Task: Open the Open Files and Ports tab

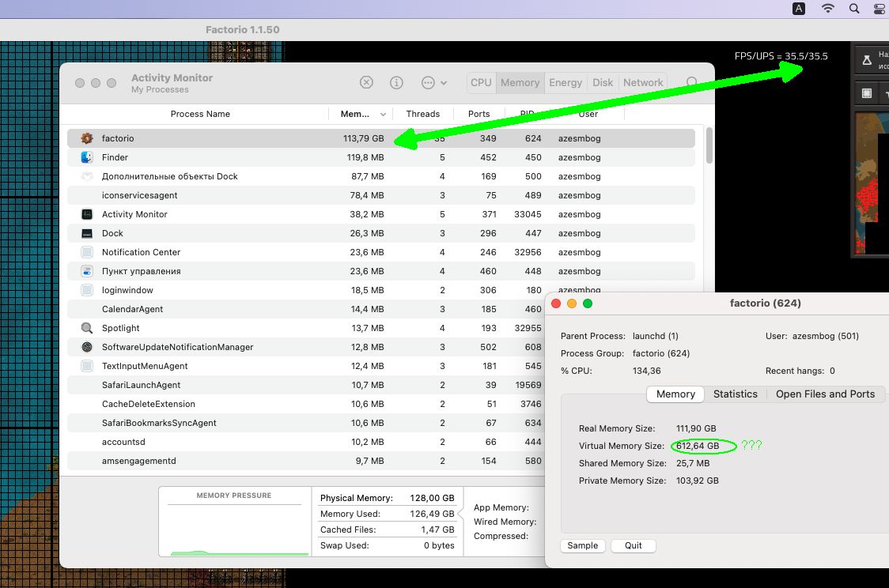Action: 825,394
